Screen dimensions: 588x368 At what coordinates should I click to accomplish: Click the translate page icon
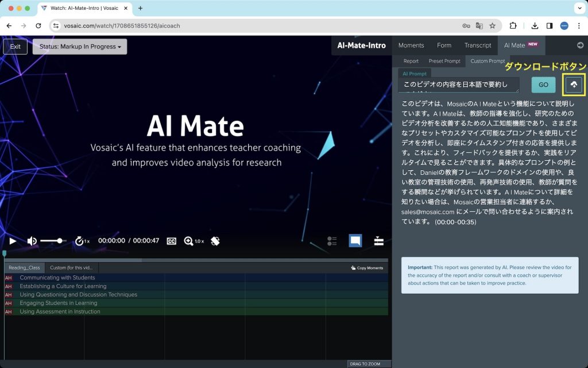tap(479, 26)
